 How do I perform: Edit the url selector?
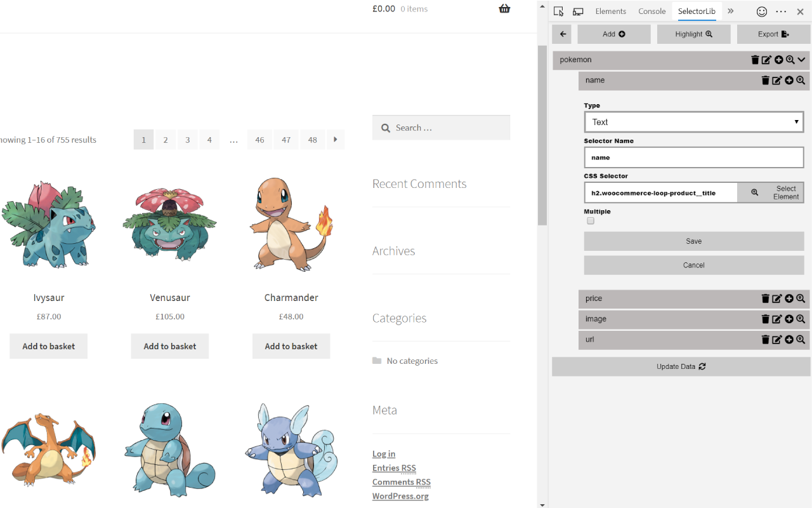click(777, 339)
